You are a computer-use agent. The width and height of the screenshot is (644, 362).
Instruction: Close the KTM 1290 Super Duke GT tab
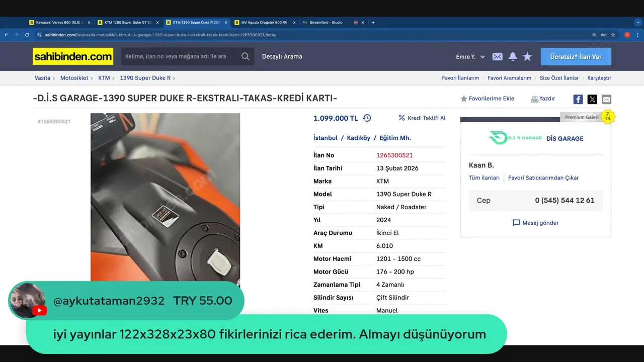click(157, 23)
